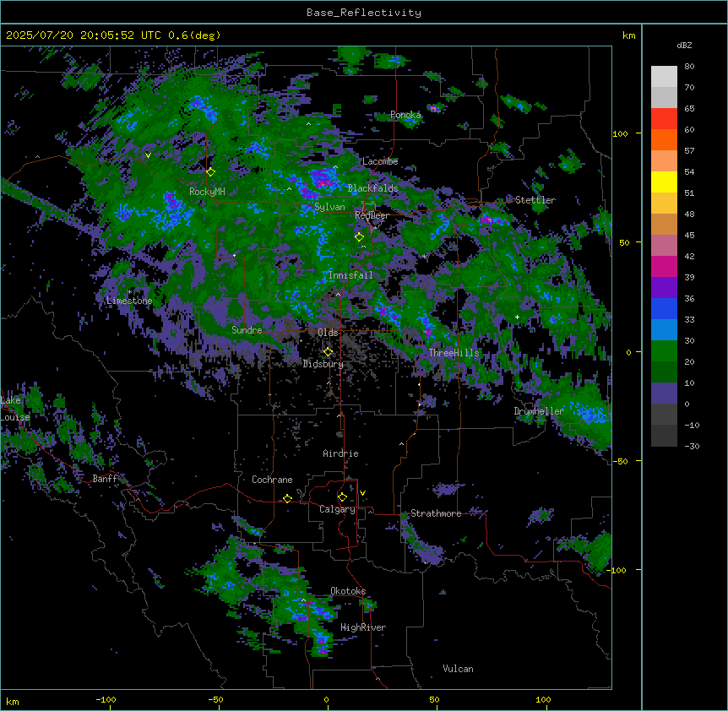
Task: Click the -50 km tick label on the bottom axis
Action: [215, 699]
